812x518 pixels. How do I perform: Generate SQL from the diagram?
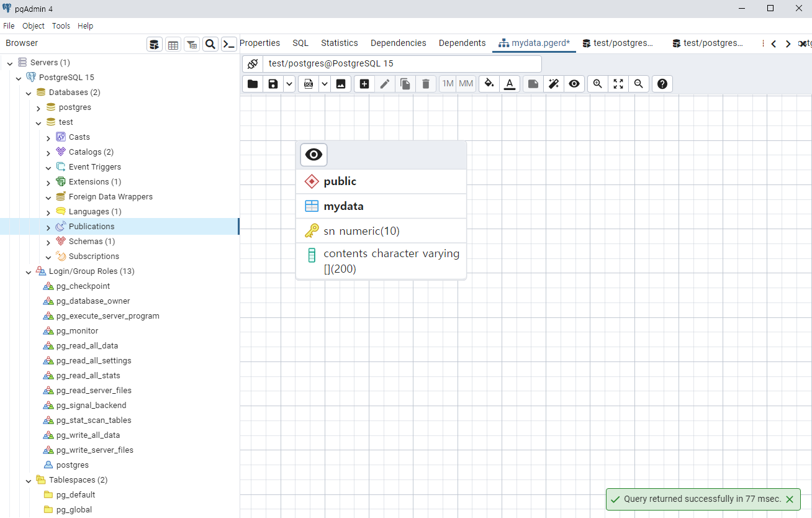coord(309,84)
